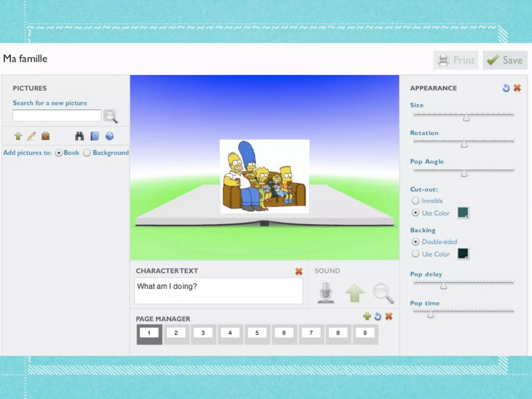Click the green upload arrow in Pictures panel
Screen dimensions: 532x399
[18, 136]
